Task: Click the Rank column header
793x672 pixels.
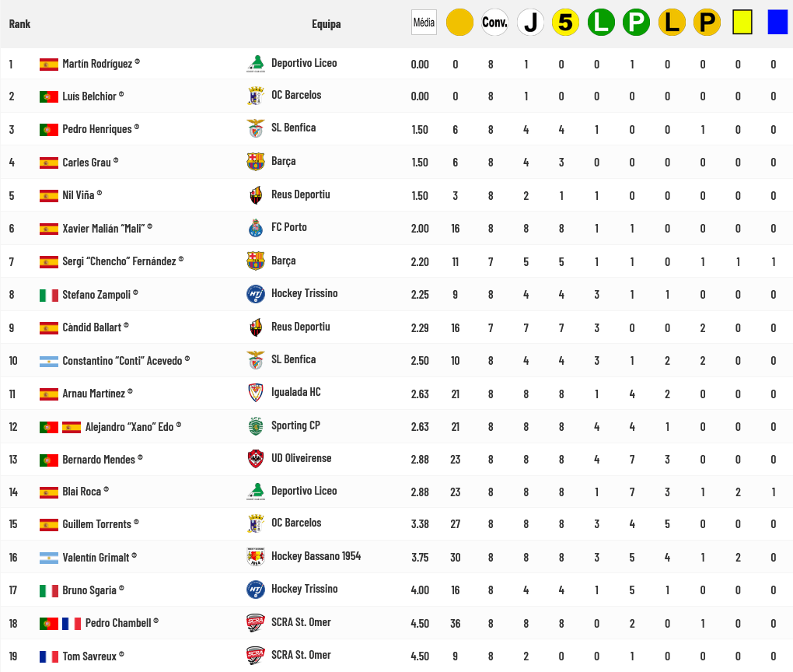Action: tap(19, 23)
